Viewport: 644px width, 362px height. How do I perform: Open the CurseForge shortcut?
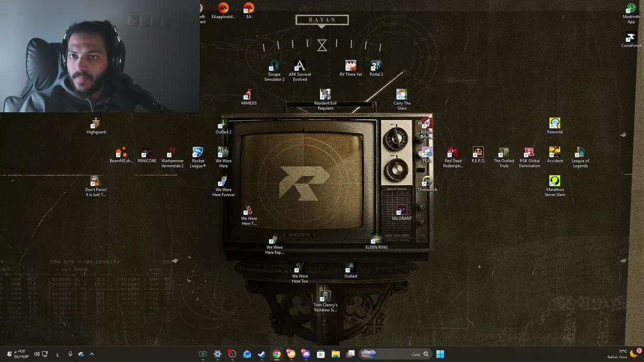point(631,40)
